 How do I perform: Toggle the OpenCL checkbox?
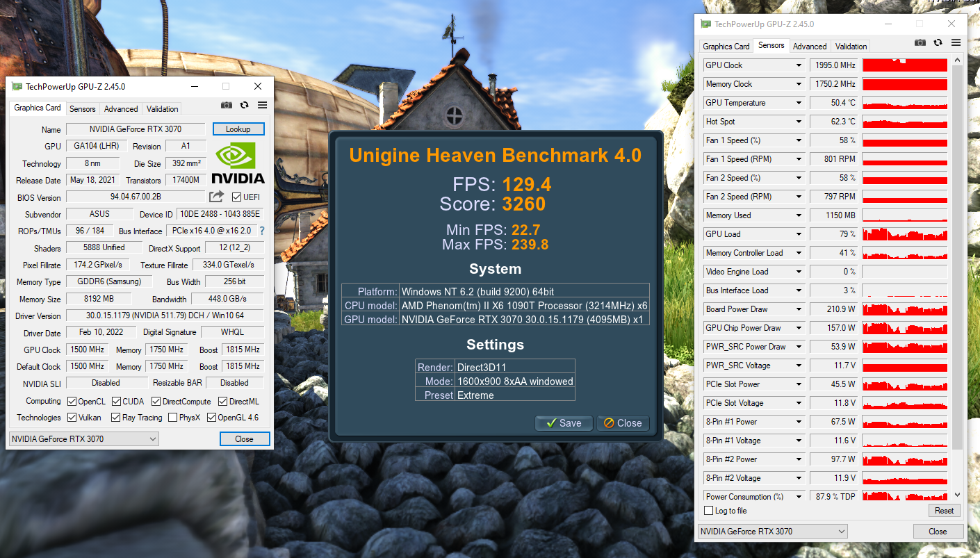[72, 402]
